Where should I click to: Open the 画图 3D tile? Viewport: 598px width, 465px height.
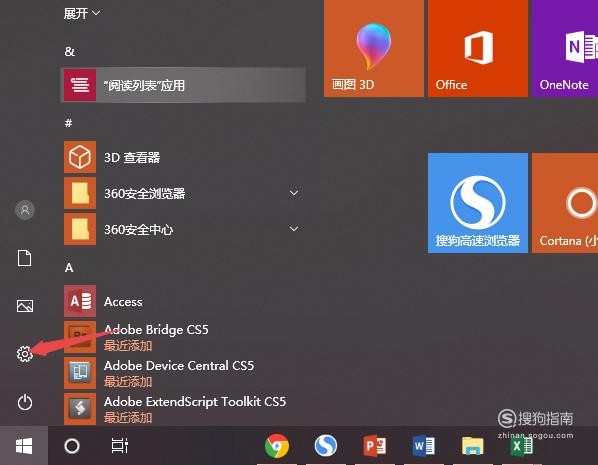point(374,48)
